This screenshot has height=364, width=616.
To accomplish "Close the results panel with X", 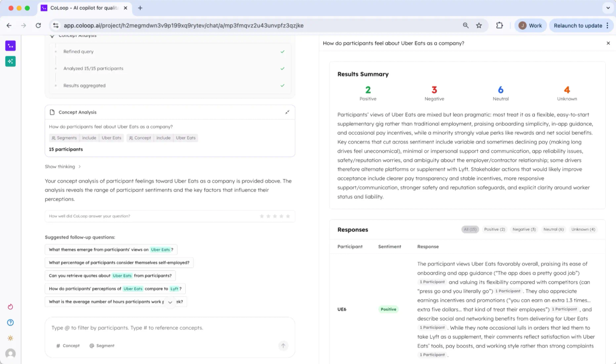I will click(x=608, y=44).
